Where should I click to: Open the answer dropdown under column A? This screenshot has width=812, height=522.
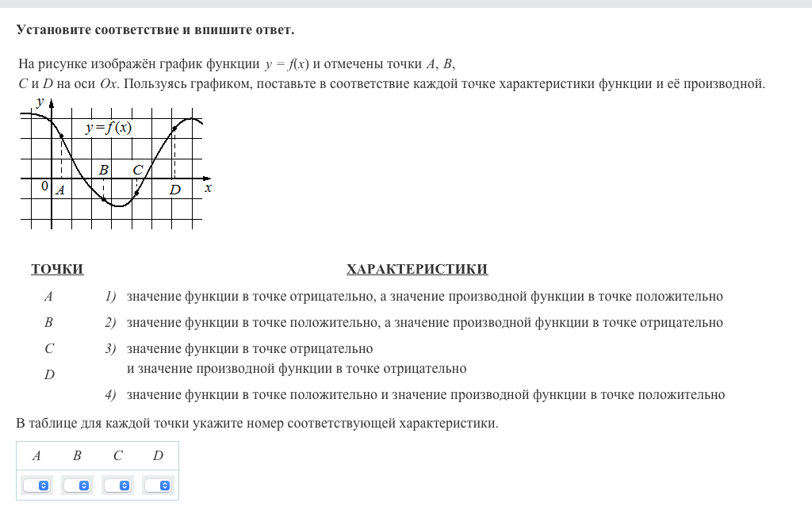(36, 485)
